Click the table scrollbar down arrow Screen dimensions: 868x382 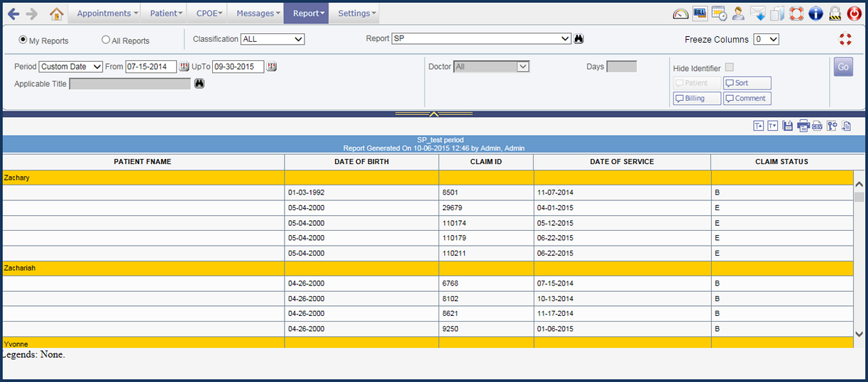tap(859, 334)
